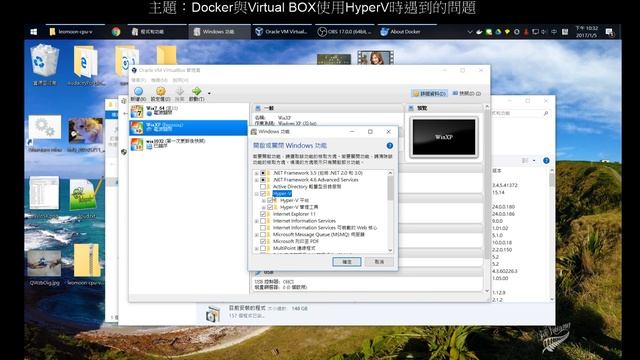Switch to OBS 17.0.0 taskbar item
This screenshot has height=360, width=640.
(x=345, y=31)
